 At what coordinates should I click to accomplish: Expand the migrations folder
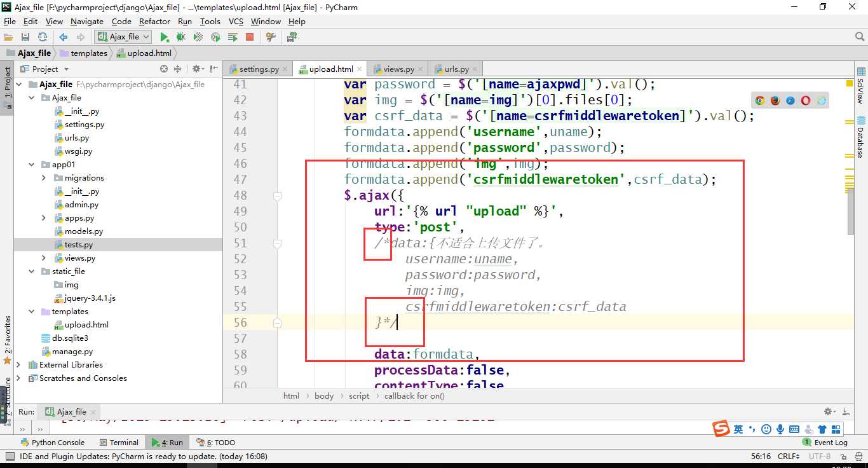[44, 178]
